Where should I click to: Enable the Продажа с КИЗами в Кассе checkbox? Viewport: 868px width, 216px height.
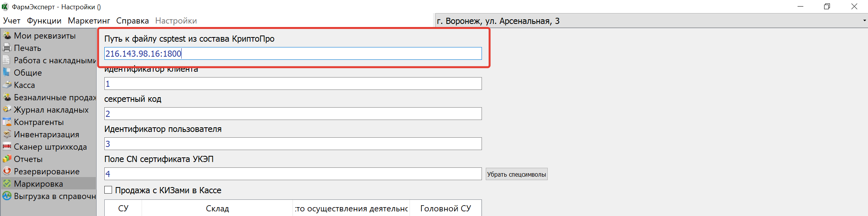click(x=109, y=190)
